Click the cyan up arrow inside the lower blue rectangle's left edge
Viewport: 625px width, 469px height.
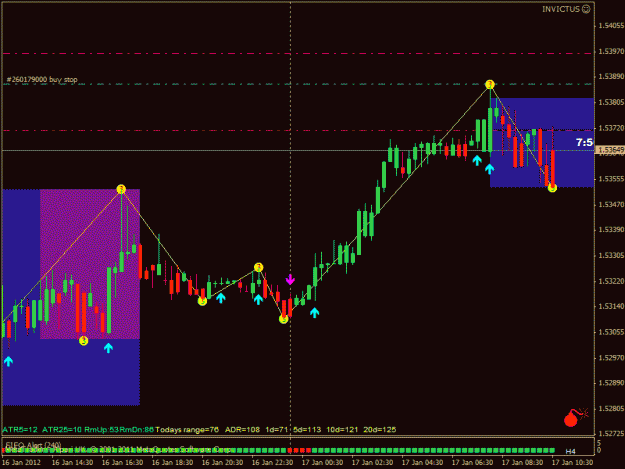8,361
